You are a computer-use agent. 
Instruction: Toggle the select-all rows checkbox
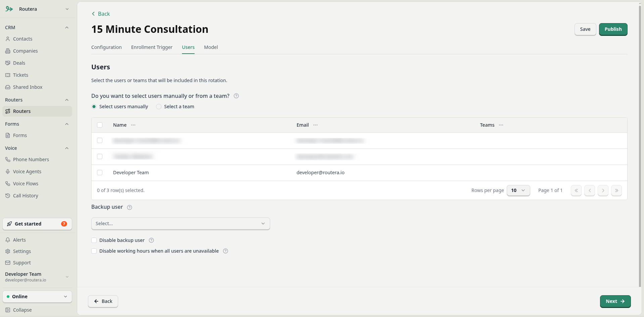coord(100,125)
